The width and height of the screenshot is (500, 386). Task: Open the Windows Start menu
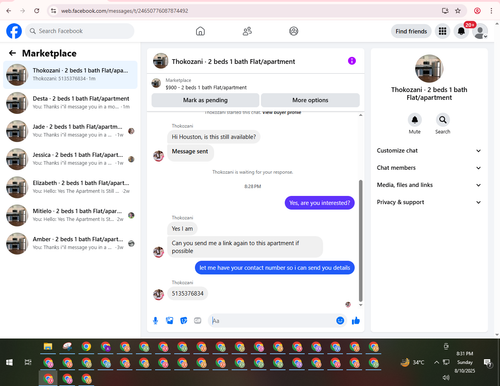pyautogui.click(x=9, y=362)
